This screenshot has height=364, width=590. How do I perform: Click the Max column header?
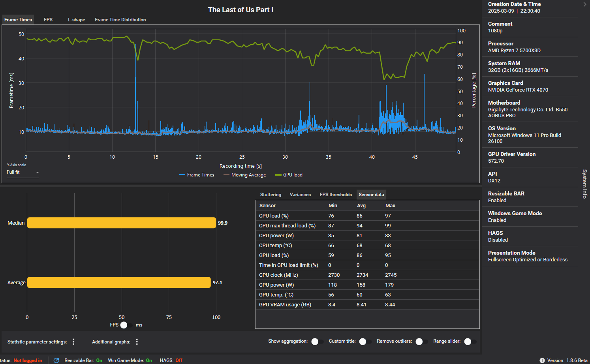click(x=390, y=206)
